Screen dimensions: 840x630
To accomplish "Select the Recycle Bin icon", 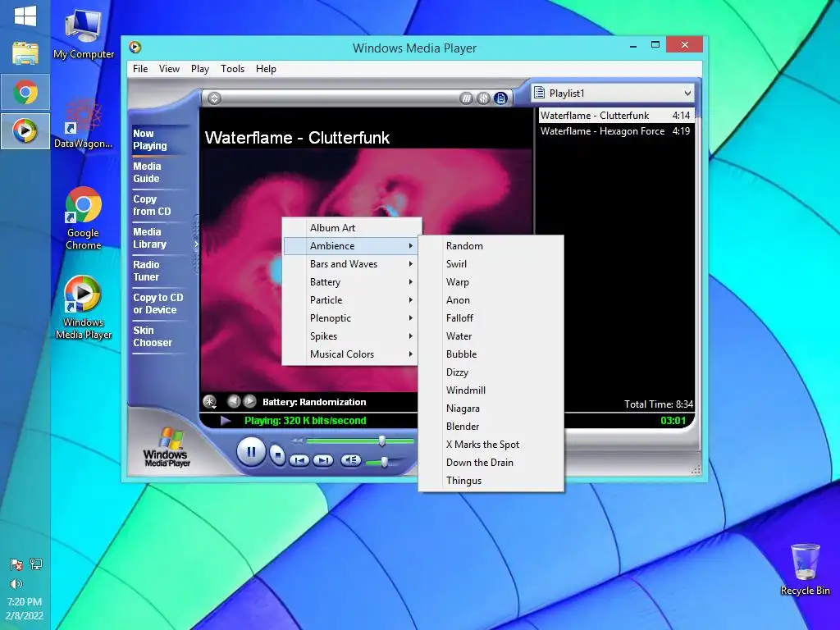I will (806, 569).
